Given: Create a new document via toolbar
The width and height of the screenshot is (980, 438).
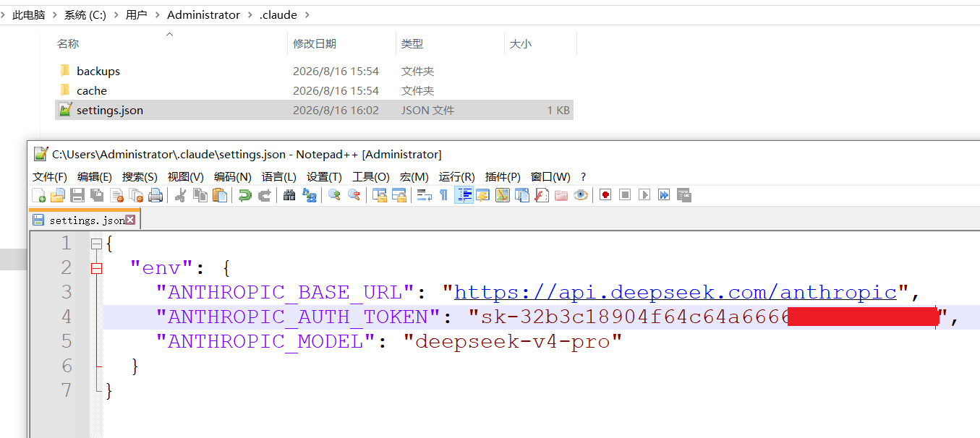Looking at the screenshot, I should (39, 195).
